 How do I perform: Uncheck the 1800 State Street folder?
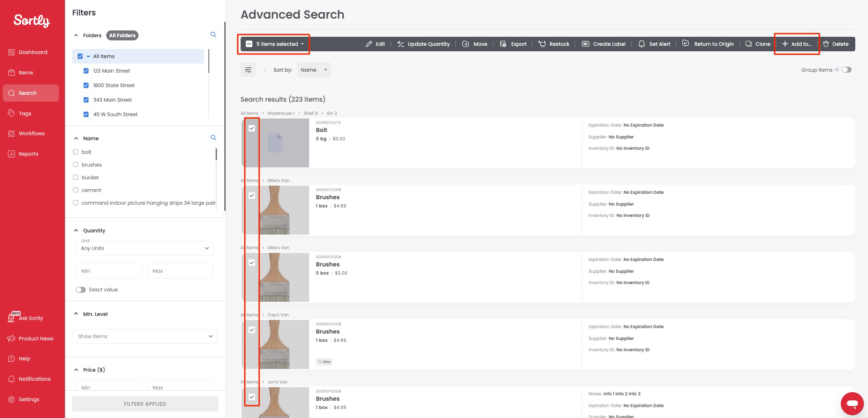pos(86,85)
